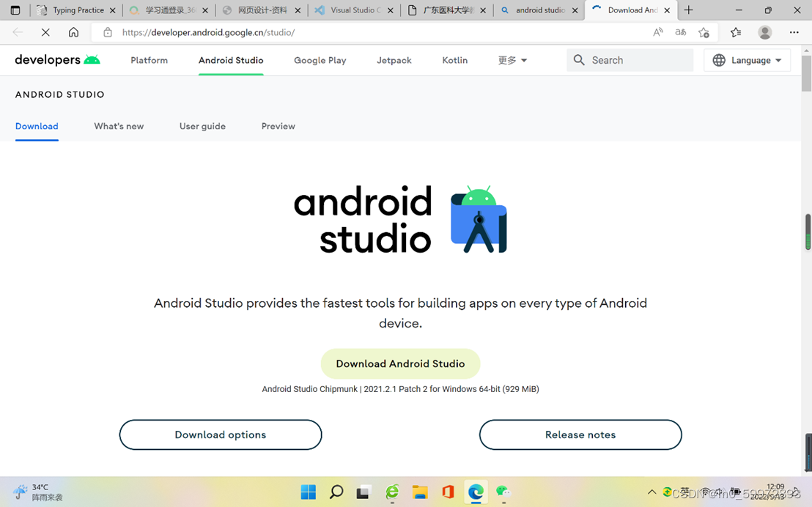Switch to 网页设计-资料 tab
Image resolution: width=812 pixels, height=507 pixels.
click(x=262, y=10)
